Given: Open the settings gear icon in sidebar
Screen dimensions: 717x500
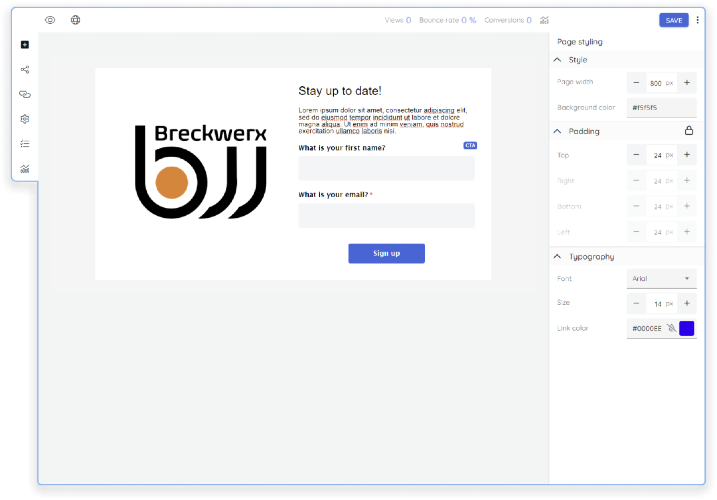Looking at the screenshot, I should point(25,119).
